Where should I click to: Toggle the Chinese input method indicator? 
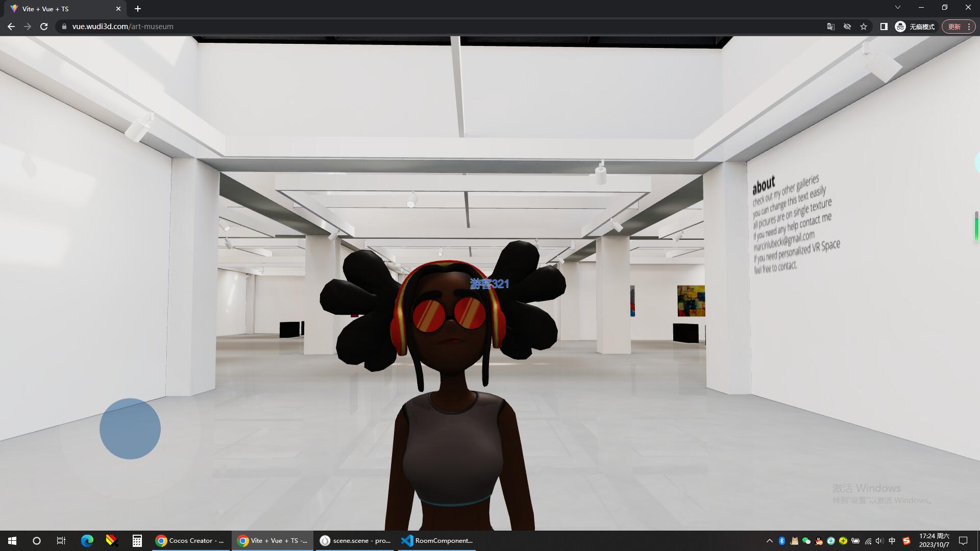coord(892,541)
